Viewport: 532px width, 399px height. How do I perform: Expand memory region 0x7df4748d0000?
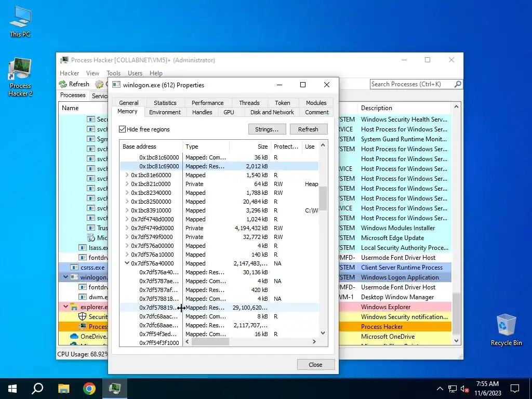127,219
